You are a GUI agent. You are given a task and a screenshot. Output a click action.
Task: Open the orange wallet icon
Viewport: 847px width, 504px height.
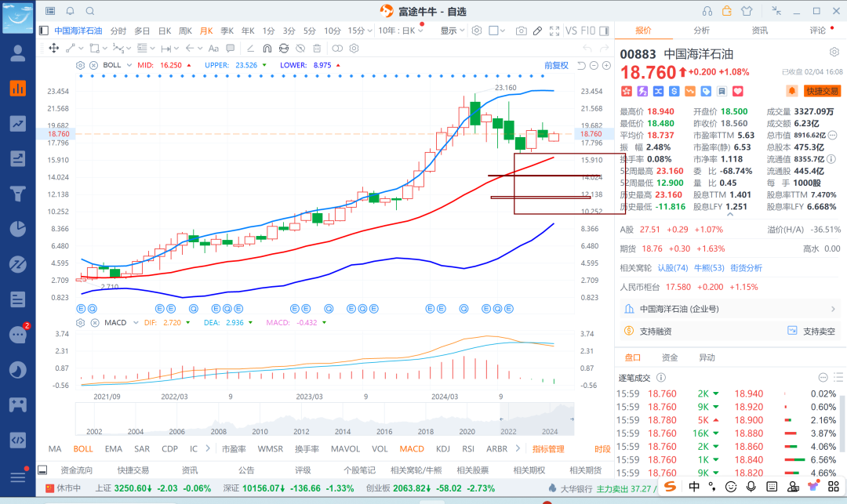tap(726, 11)
